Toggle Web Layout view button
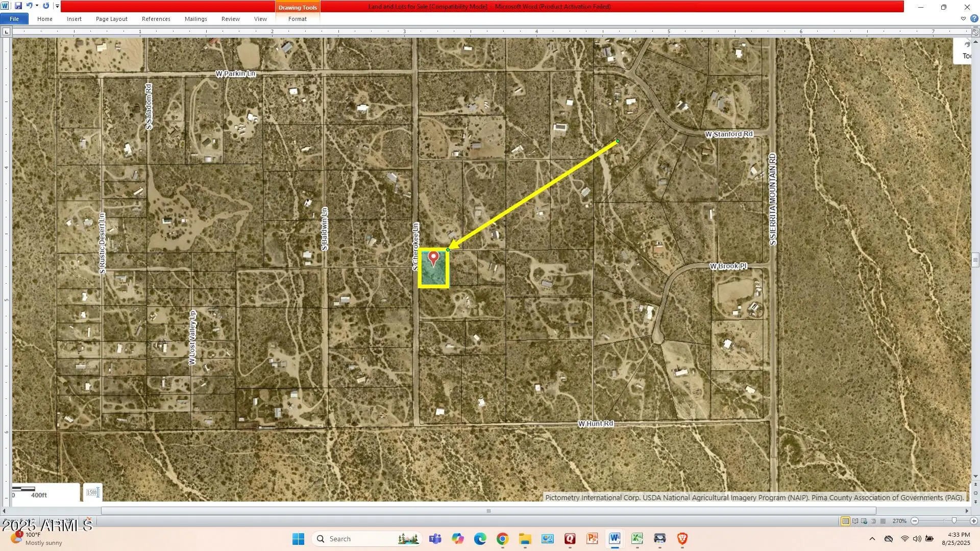The height and width of the screenshot is (551, 980). (x=864, y=521)
